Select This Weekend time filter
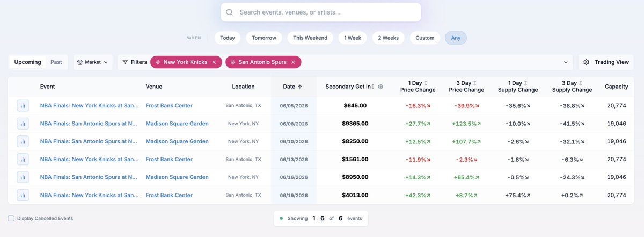 tap(310, 38)
